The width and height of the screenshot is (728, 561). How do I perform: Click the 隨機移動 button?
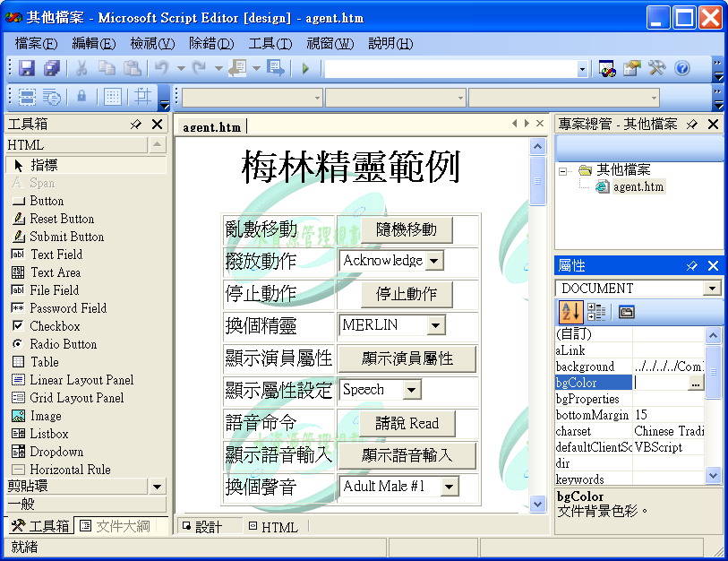(407, 229)
